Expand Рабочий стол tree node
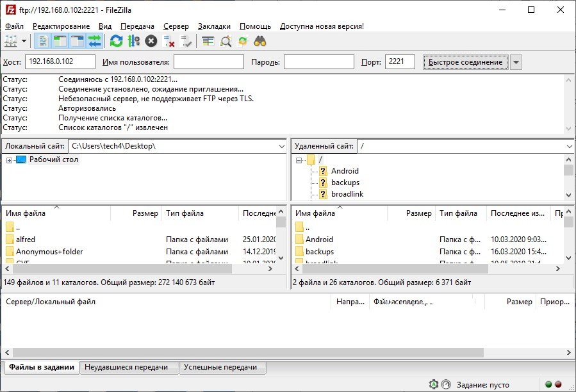This screenshot has width=576, height=392. [x=9, y=160]
